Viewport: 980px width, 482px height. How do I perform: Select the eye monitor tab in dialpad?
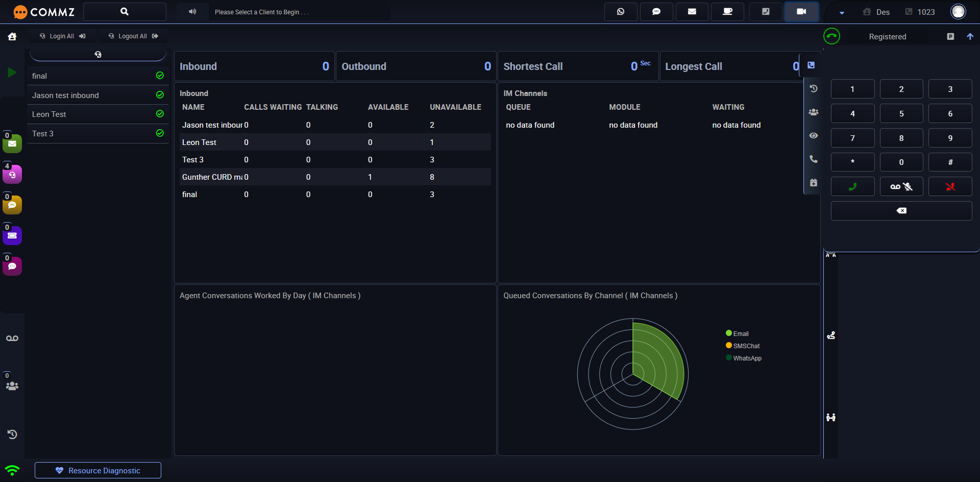coord(814,135)
